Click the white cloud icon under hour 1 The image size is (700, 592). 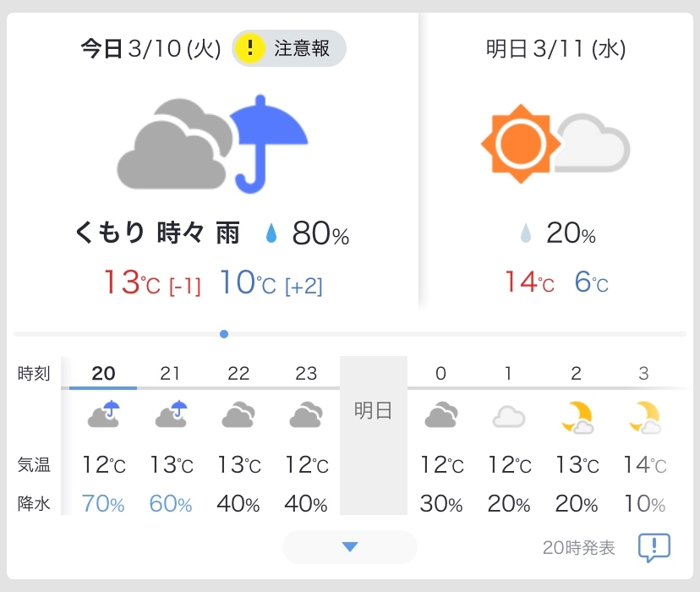508,417
